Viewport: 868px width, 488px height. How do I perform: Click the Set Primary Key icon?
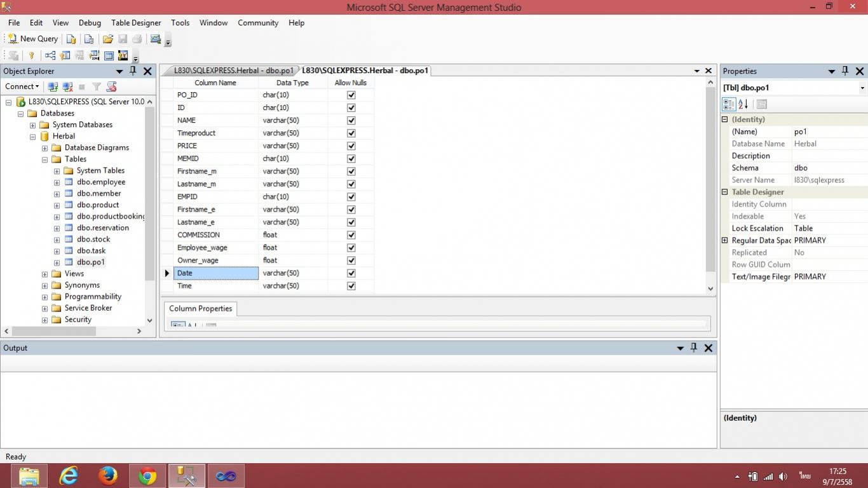point(31,56)
